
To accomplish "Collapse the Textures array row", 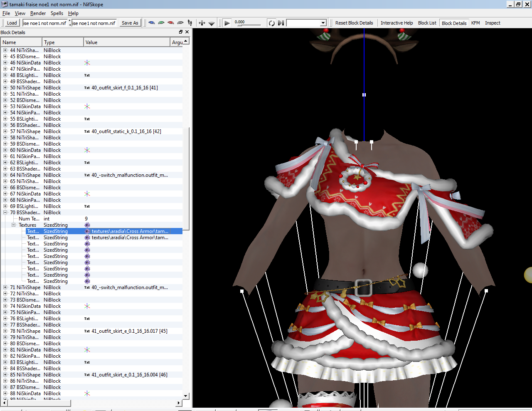I will (14, 225).
